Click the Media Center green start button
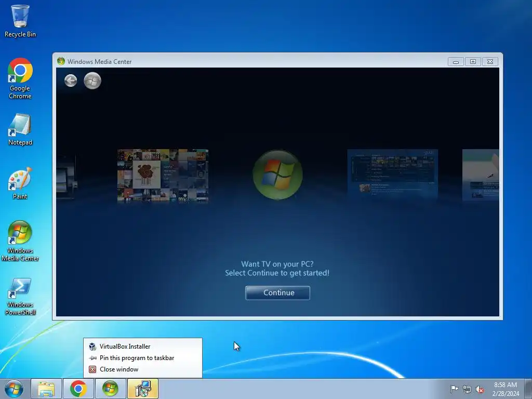 (92, 81)
